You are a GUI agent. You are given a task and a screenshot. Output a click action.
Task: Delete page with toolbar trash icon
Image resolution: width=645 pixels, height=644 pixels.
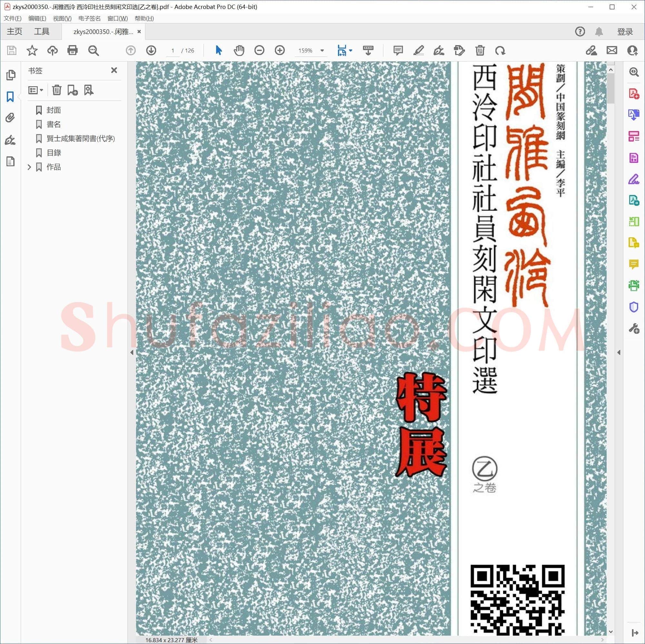pos(480,50)
